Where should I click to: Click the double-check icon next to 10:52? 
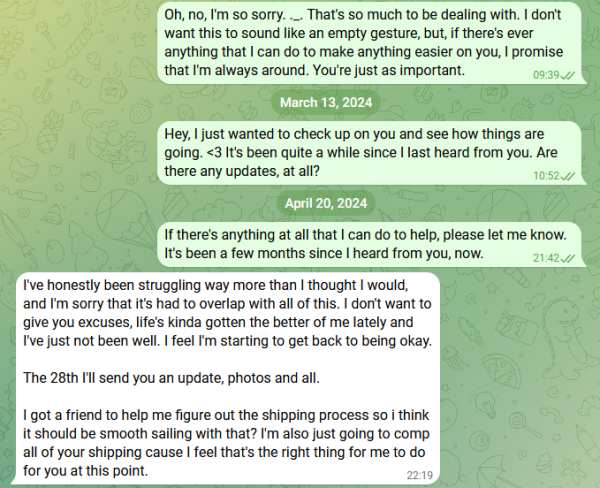tap(567, 175)
